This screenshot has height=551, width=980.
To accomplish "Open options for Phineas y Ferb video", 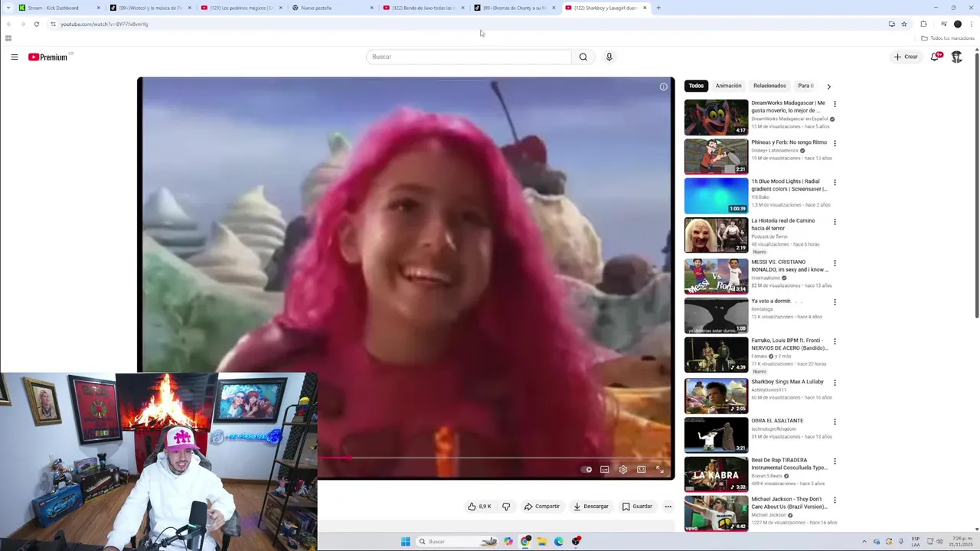I will [835, 143].
